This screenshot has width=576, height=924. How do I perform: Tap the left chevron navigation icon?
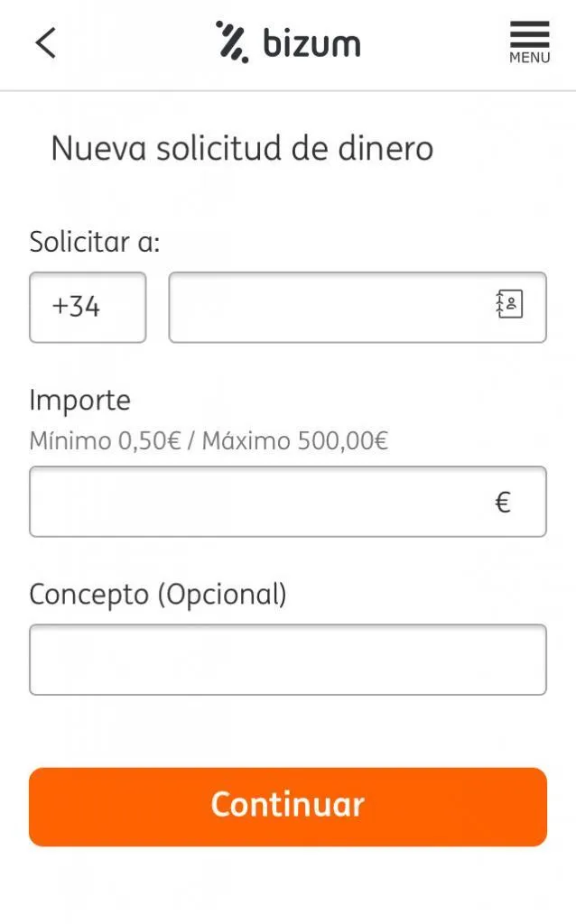[45, 42]
